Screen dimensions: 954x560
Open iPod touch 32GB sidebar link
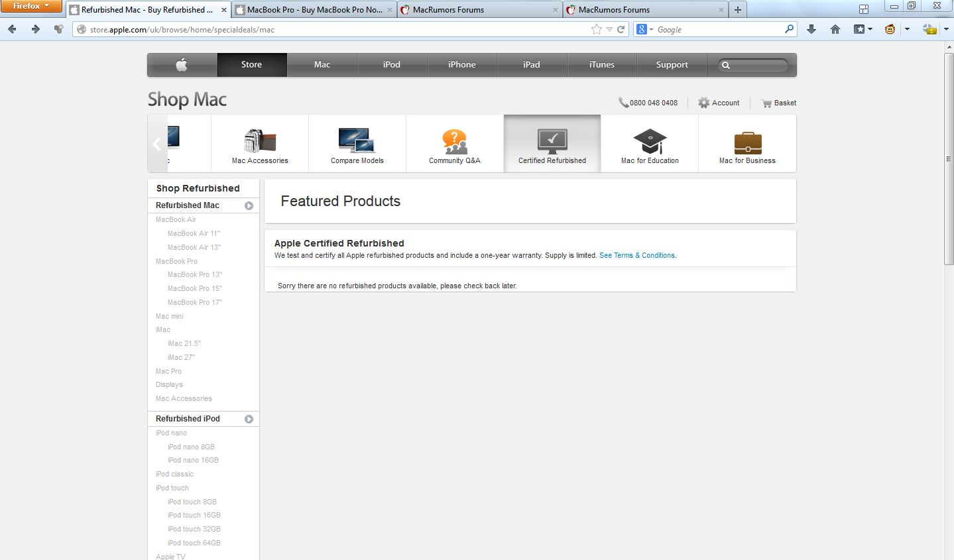click(x=194, y=529)
